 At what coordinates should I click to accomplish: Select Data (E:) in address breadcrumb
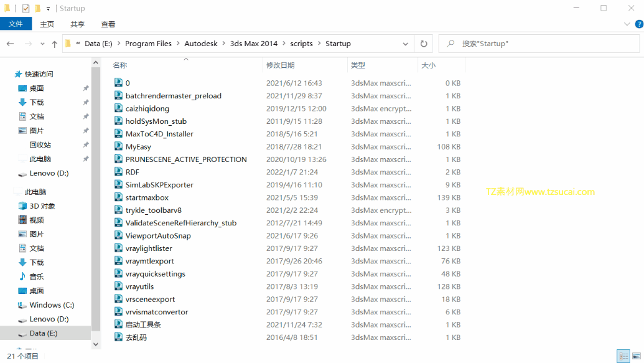(x=98, y=44)
